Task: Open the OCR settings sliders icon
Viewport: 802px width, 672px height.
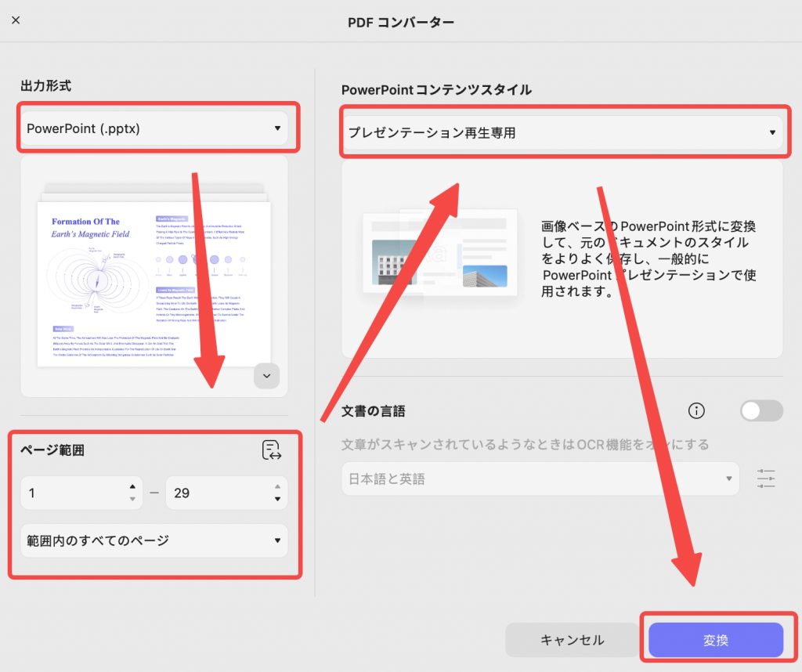Action: 766,479
